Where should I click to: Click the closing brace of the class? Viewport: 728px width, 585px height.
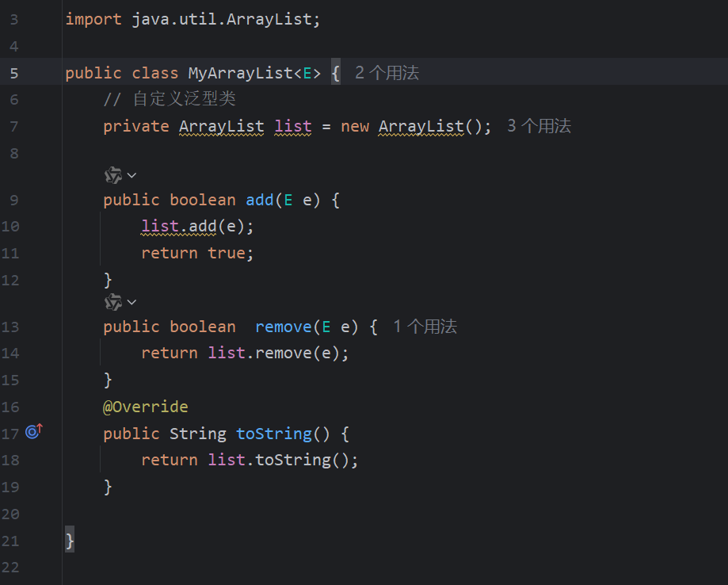70,541
